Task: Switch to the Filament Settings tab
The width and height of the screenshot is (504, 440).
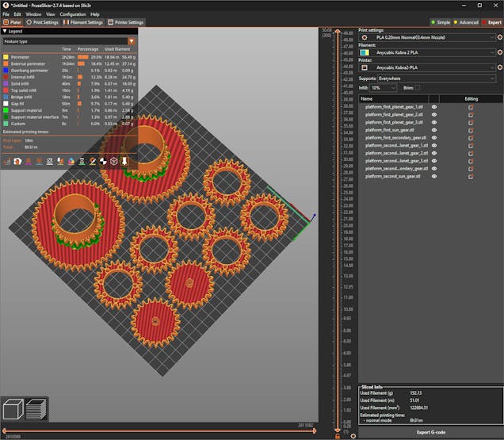Action: (x=83, y=22)
